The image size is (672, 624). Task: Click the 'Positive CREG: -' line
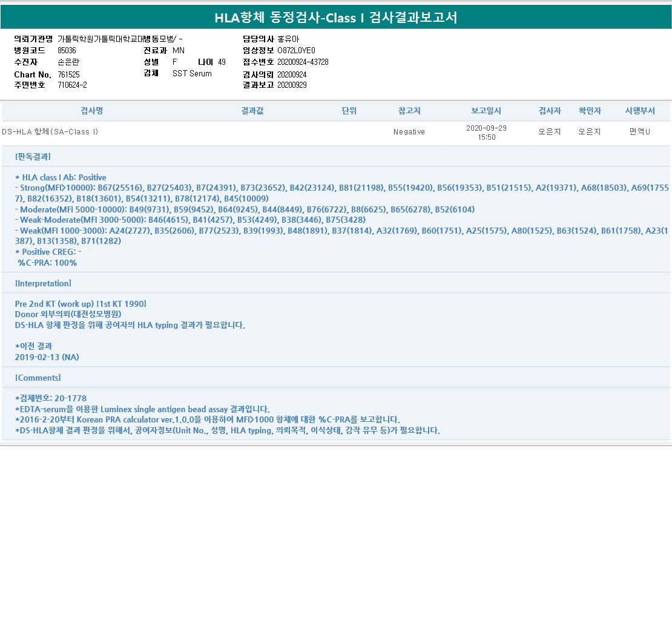pos(48,252)
